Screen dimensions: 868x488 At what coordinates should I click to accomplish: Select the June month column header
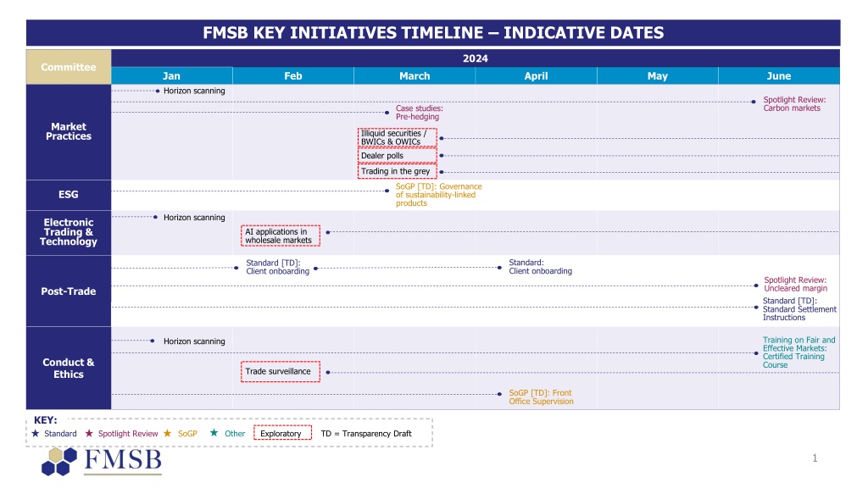point(779,75)
